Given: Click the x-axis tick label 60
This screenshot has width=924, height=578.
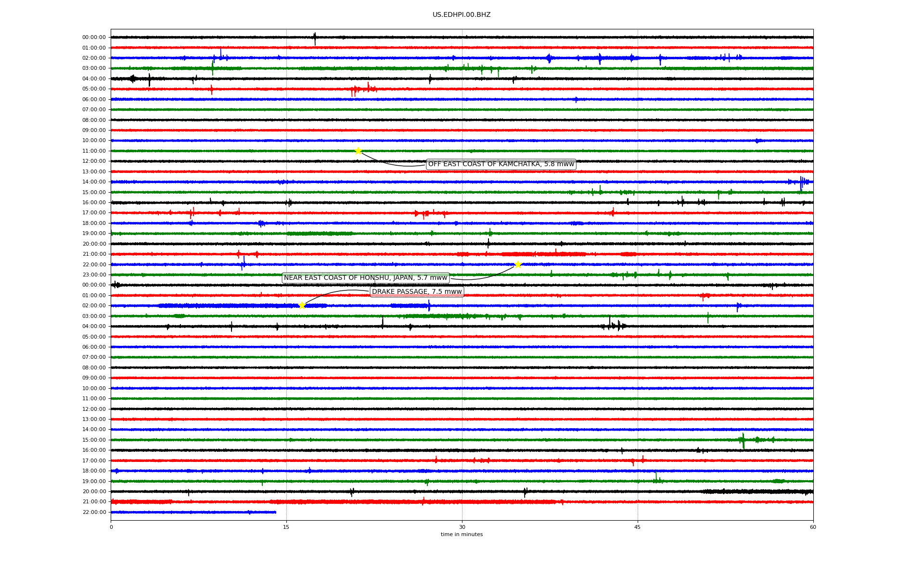Looking at the screenshot, I should (x=813, y=527).
